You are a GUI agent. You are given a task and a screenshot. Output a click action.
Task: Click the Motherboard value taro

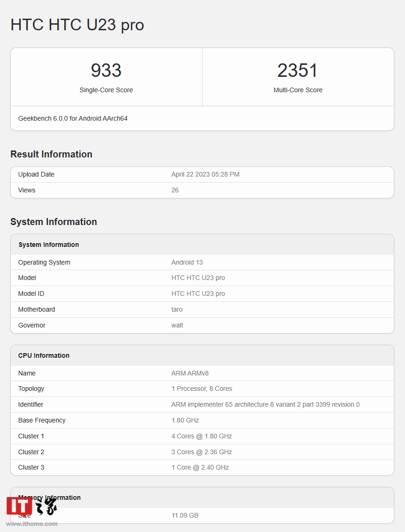click(177, 309)
